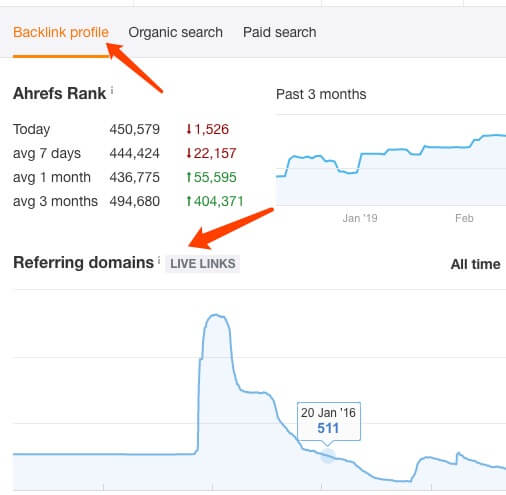Click the red down arrow next to 22,157
The height and width of the screenshot is (495, 506).
(x=189, y=153)
